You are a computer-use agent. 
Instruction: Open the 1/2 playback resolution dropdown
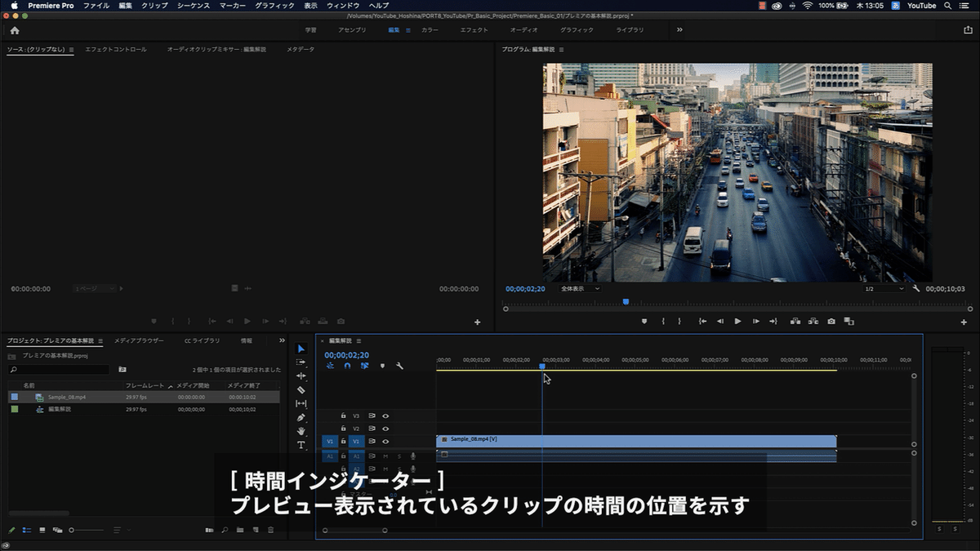pyautogui.click(x=884, y=289)
